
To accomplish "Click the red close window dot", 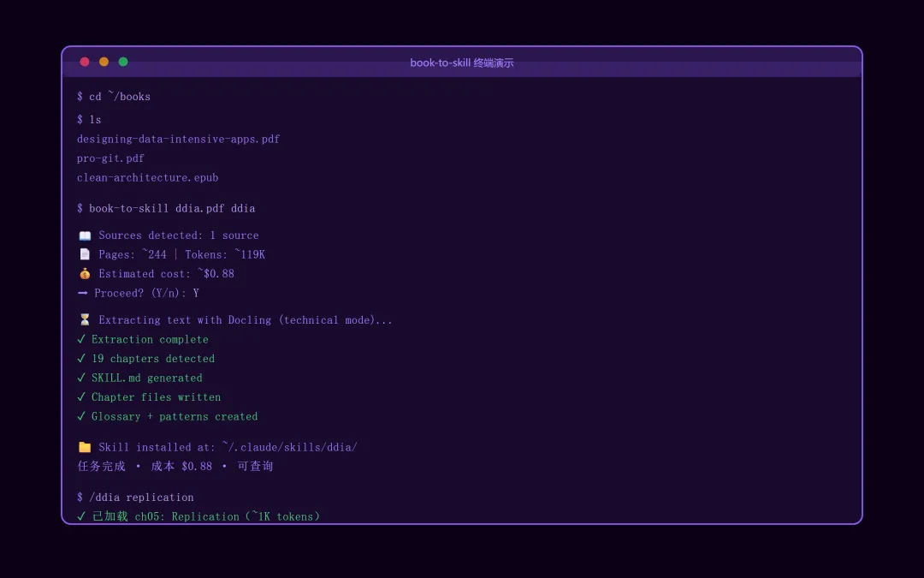I will (85, 62).
